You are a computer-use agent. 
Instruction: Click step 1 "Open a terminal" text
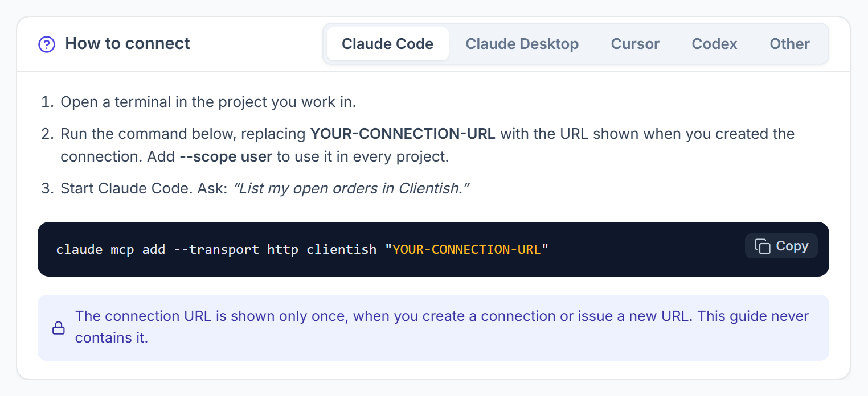click(208, 102)
